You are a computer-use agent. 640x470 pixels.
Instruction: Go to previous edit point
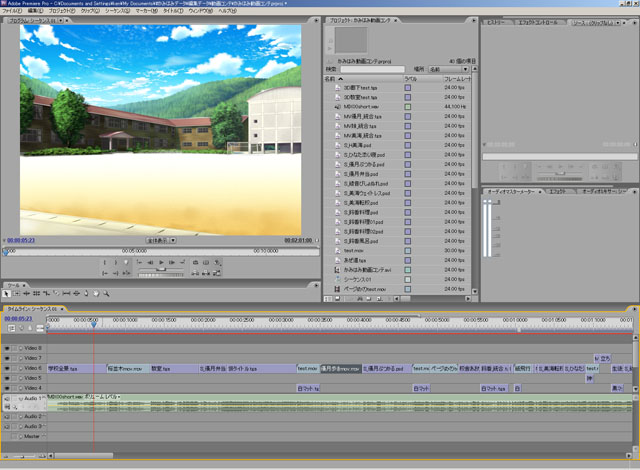[140, 262]
